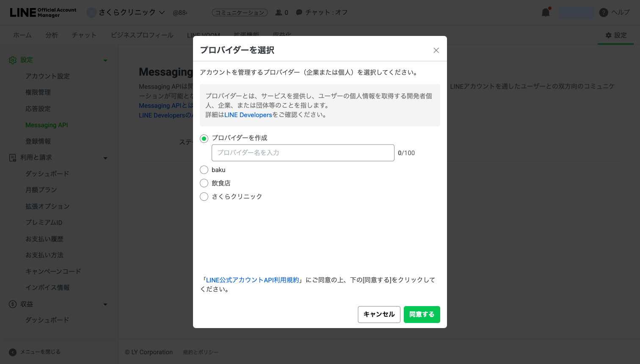Open Messaging API in sidebar
The image size is (640, 364).
pos(47,125)
